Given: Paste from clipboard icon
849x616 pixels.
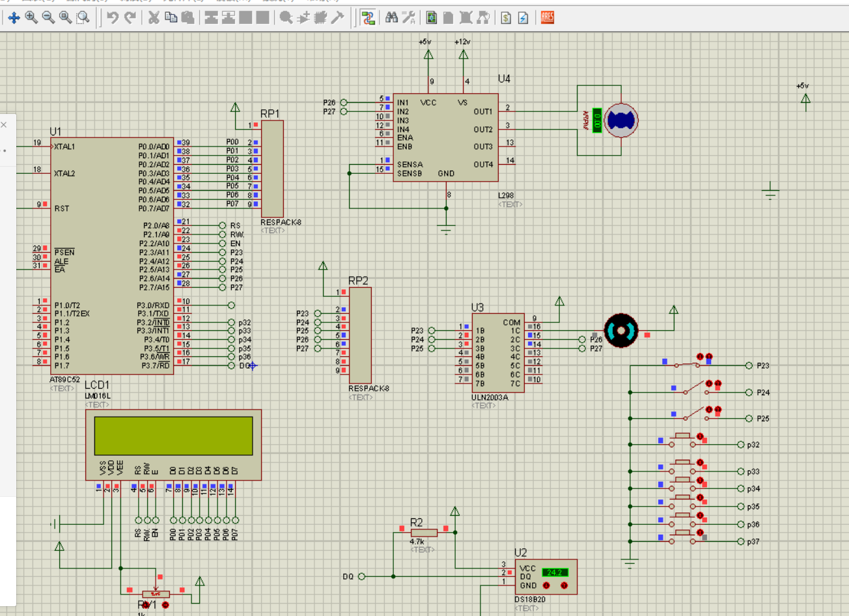Looking at the screenshot, I should [188, 18].
